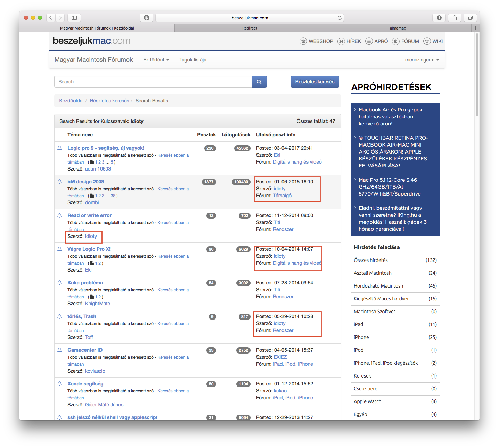499x448 pixels.
Task: Click the Részletes keresés button
Action: coord(314,82)
